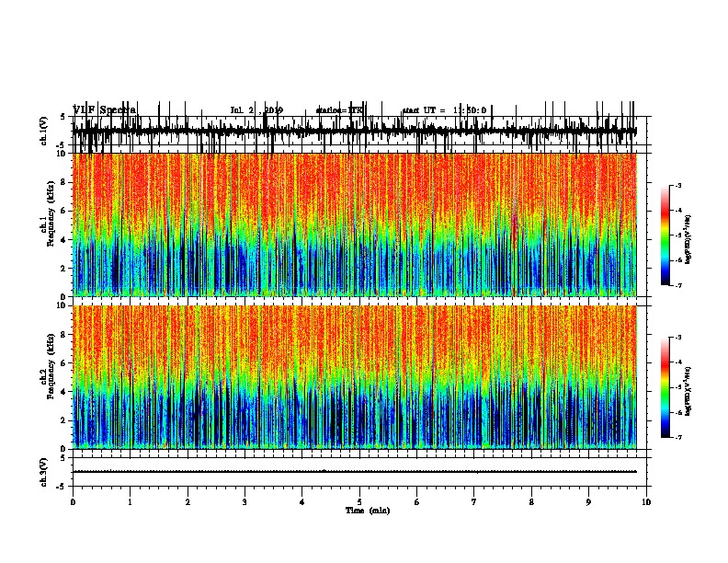Click time axis tick label "2"
728x563 pixels.
188,502
